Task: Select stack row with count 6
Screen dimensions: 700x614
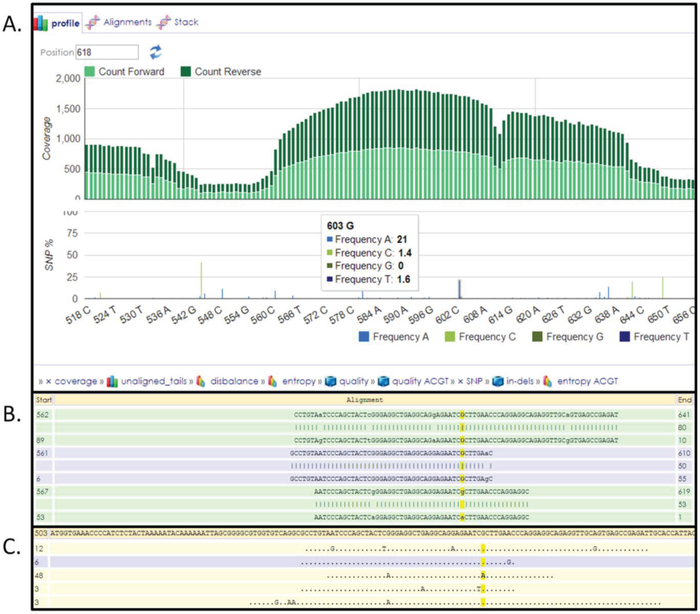Action: pyautogui.click(x=364, y=562)
